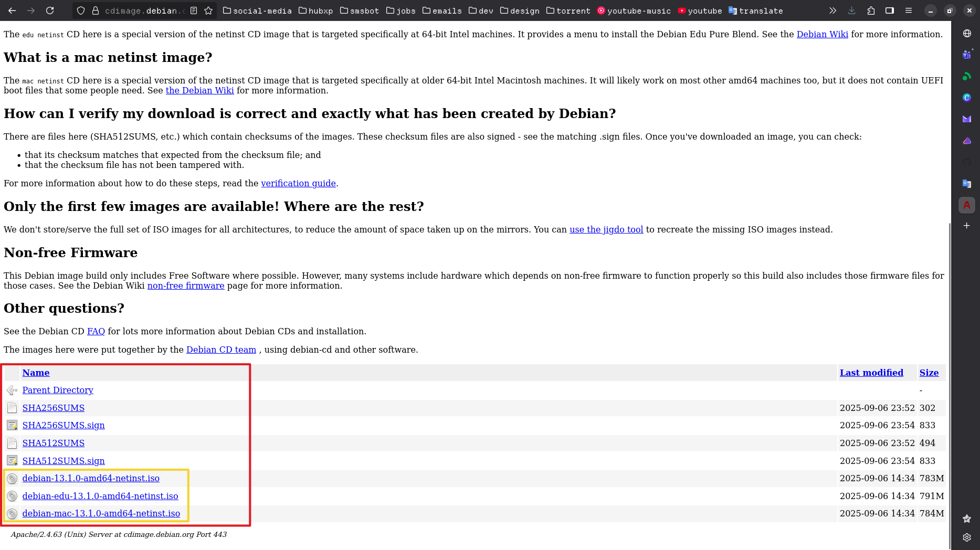
Task: Click the browser reload button
Action: [50, 10]
